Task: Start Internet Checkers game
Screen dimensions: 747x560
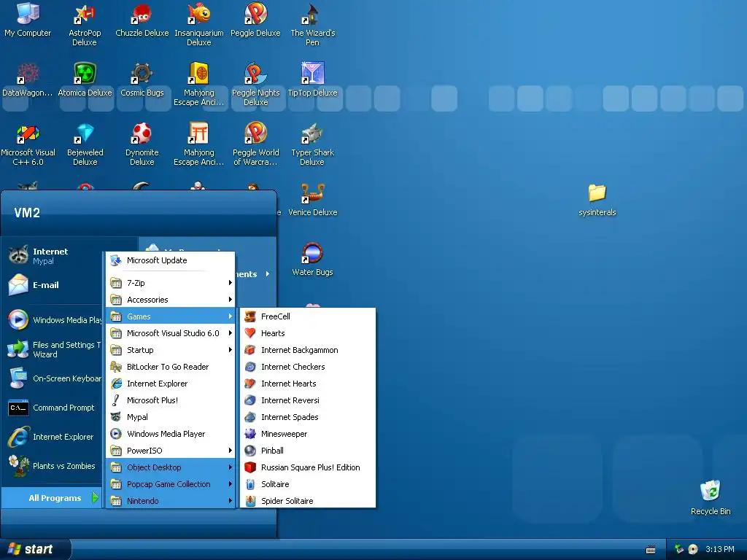Action: [x=308, y=367]
